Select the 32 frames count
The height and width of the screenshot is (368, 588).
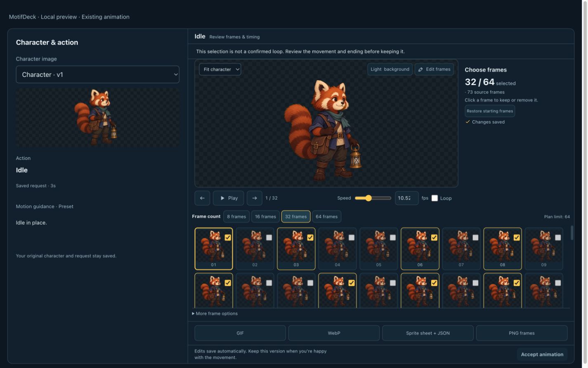pos(296,217)
